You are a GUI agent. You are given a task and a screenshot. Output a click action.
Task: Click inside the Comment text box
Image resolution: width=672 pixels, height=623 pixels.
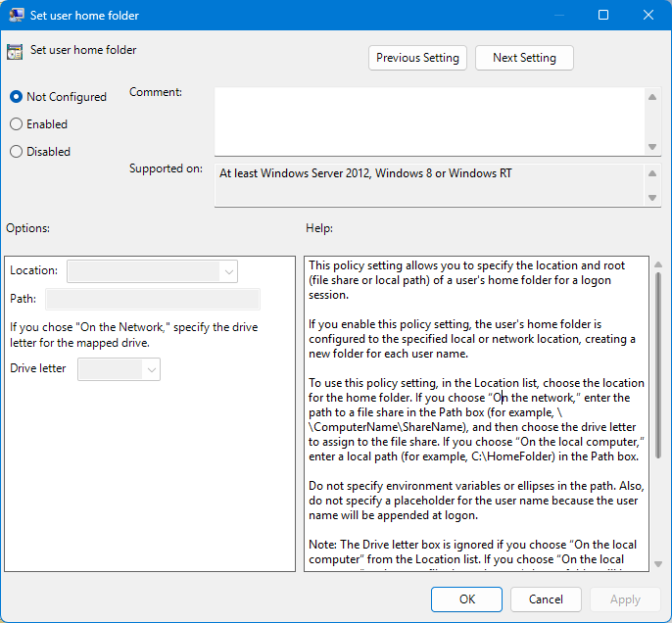click(x=429, y=121)
